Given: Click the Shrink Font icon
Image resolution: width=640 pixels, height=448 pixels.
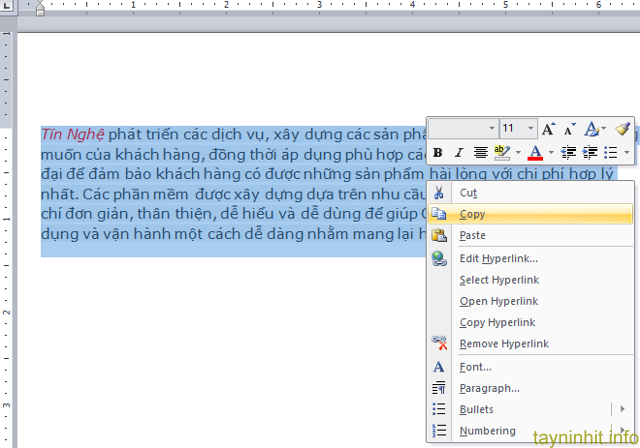Looking at the screenshot, I should (x=570, y=129).
